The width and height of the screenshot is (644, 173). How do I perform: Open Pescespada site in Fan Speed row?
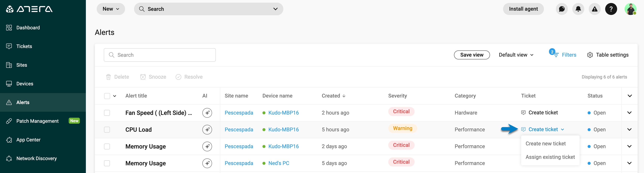[x=239, y=113]
